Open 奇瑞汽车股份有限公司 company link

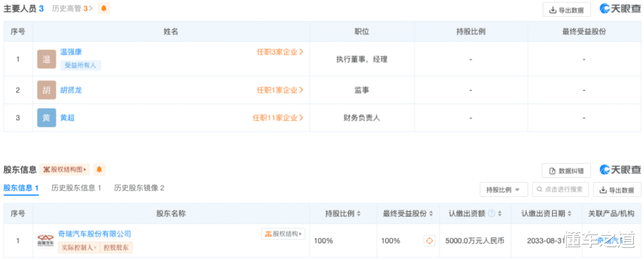[x=95, y=234]
